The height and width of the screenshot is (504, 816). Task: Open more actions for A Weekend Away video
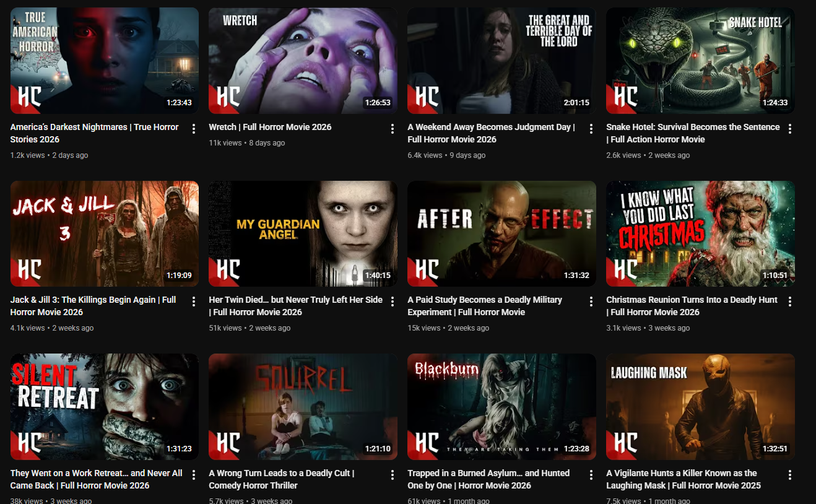(591, 129)
